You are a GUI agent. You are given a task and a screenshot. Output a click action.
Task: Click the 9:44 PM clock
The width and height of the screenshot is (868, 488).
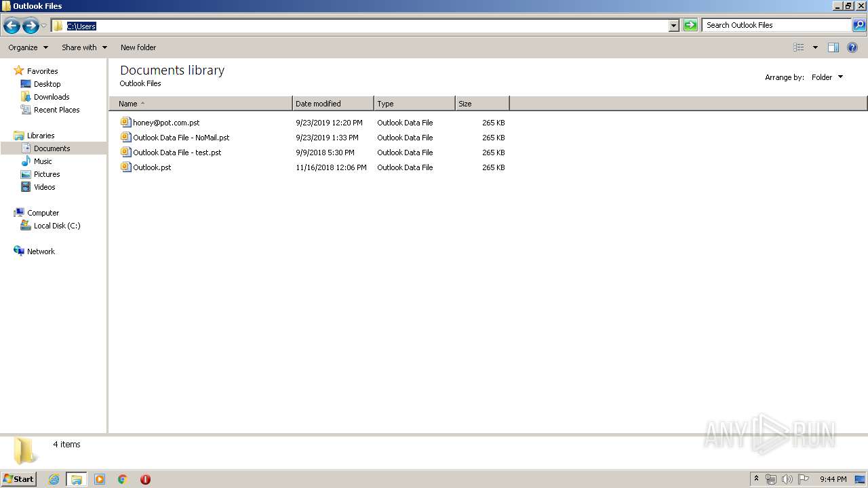pyautogui.click(x=833, y=479)
